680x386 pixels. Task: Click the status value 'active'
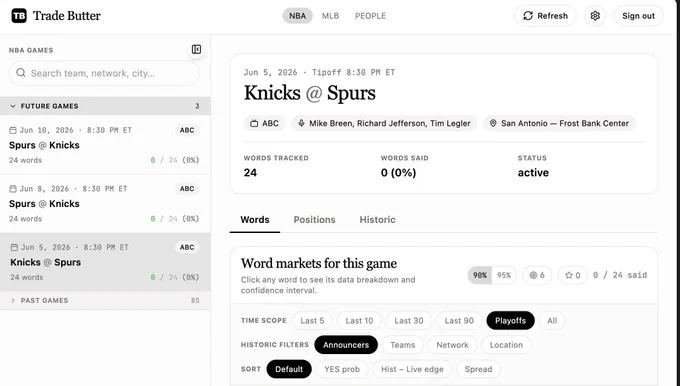pyautogui.click(x=533, y=173)
